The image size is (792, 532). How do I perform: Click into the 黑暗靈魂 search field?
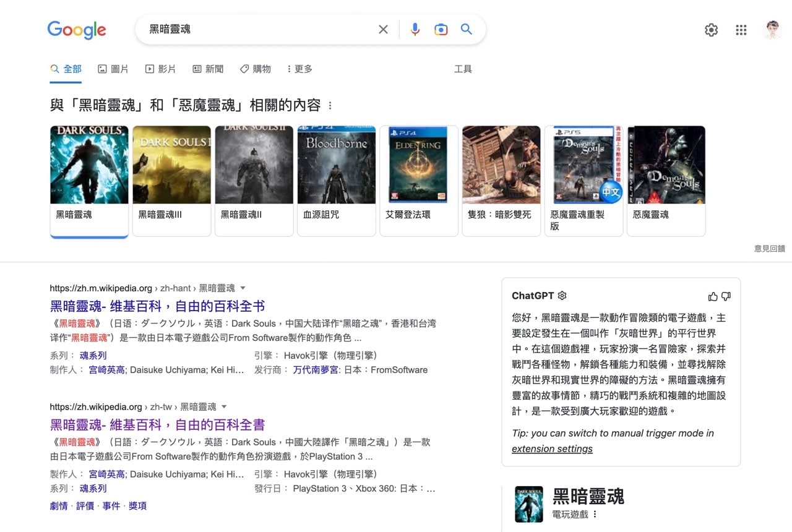[x=260, y=29]
